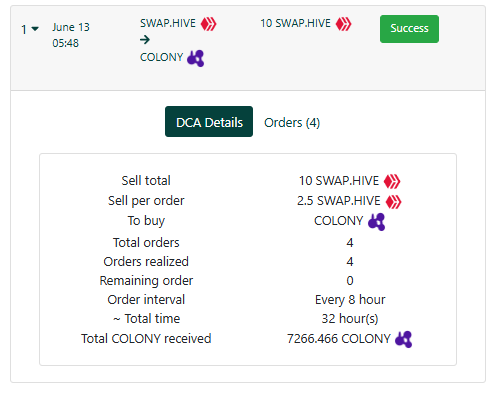Click the 7266.466 COLONY received value

click(x=339, y=339)
